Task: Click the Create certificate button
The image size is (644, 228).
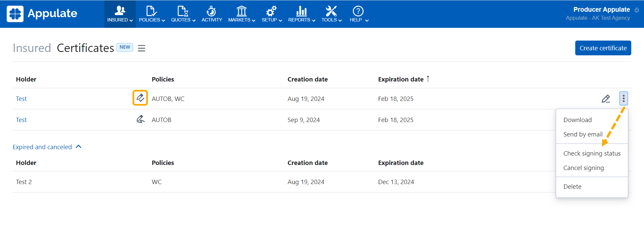Action: pyautogui.click(x=603, y=48)
